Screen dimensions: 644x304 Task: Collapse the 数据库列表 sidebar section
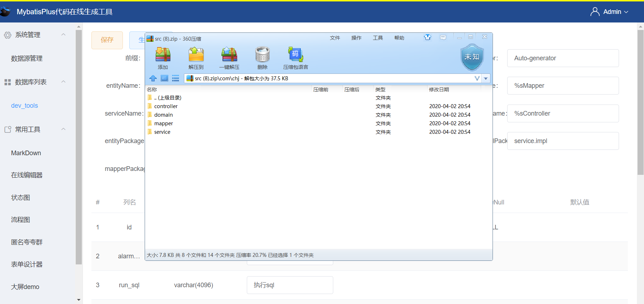pyautogui.click(x=64, y=82)
